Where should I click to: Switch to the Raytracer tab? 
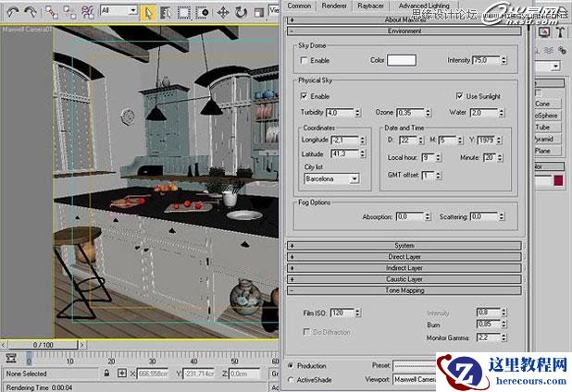coord(370,6)
